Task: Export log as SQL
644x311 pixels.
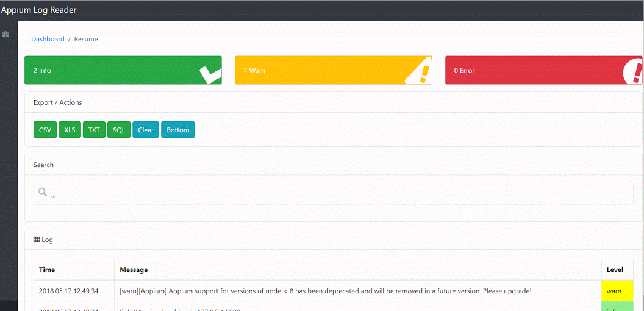Action: click(119, 130)
